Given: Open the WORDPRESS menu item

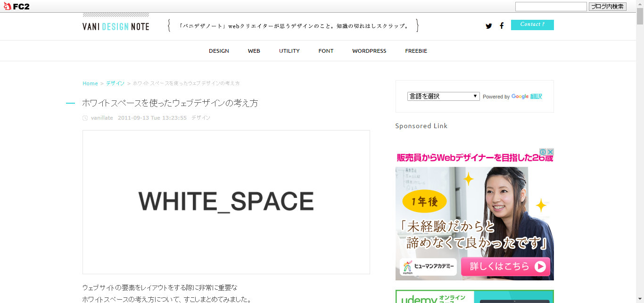Looking at the screenshot, I should point(369,51).
